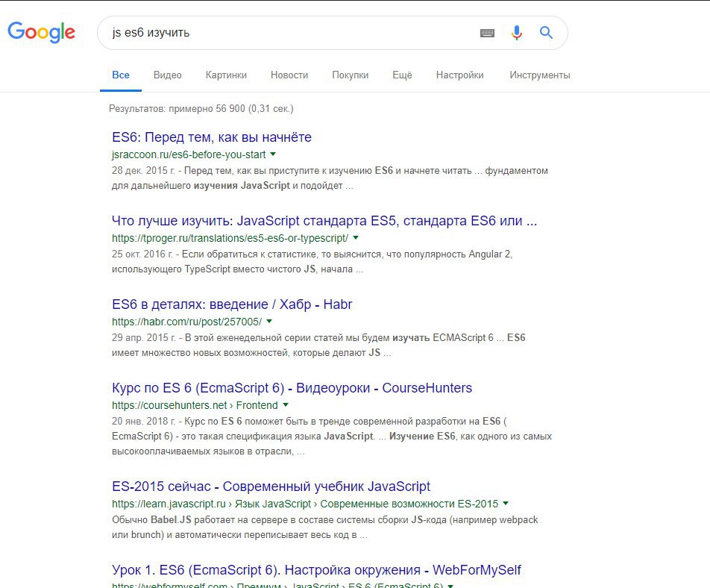Switch to the 'Видео' tab
This screenshot has height=588, width=710.
(168, 75)
